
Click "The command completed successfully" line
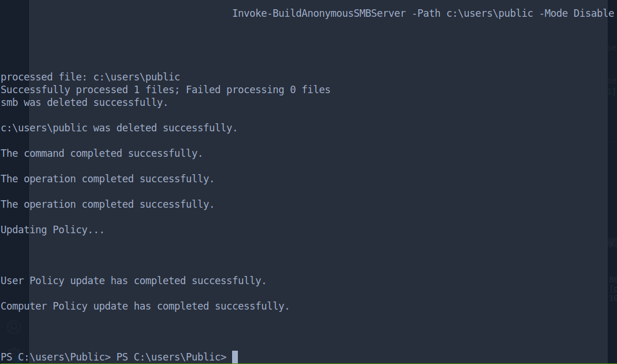102,153
